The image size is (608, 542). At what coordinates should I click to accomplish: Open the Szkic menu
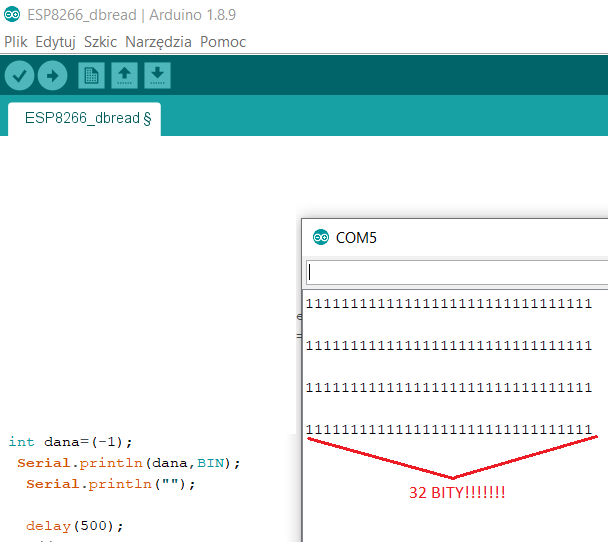click(x=100, y=42)
